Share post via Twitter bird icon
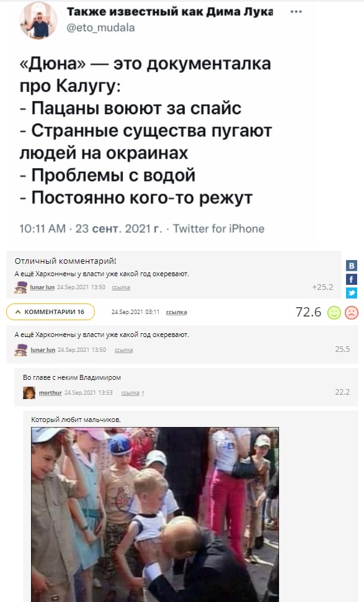 (352, 293)
